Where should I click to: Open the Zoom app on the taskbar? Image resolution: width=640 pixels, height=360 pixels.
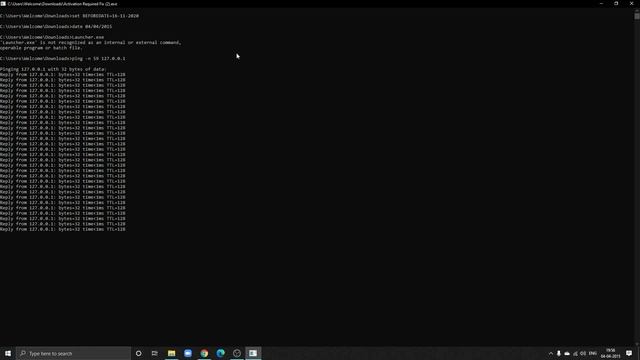pyautogui.click(x=188, y=353)
